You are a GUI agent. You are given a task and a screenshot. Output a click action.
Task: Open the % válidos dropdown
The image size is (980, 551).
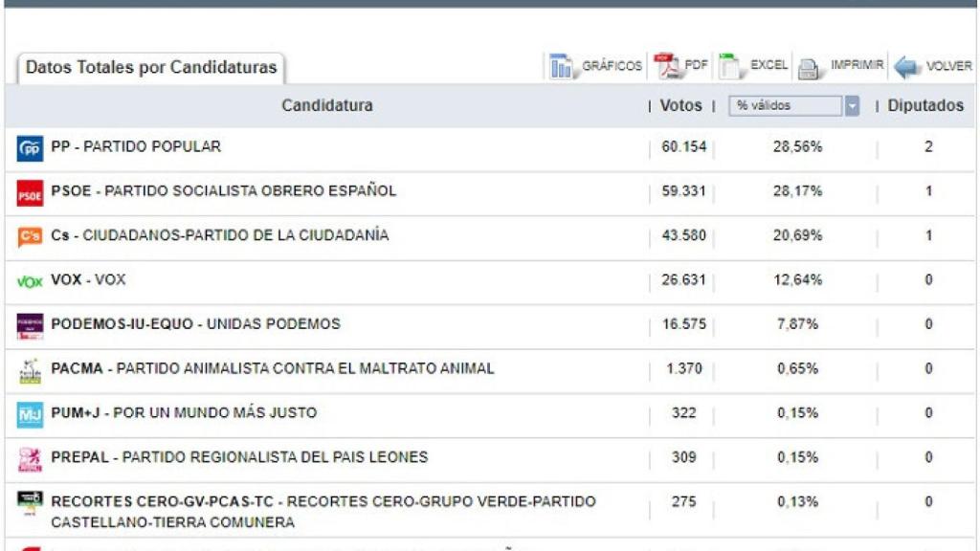852,106
